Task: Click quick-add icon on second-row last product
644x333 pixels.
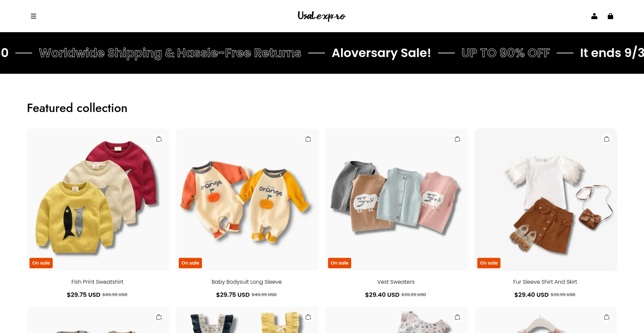Action: [607, 317]
